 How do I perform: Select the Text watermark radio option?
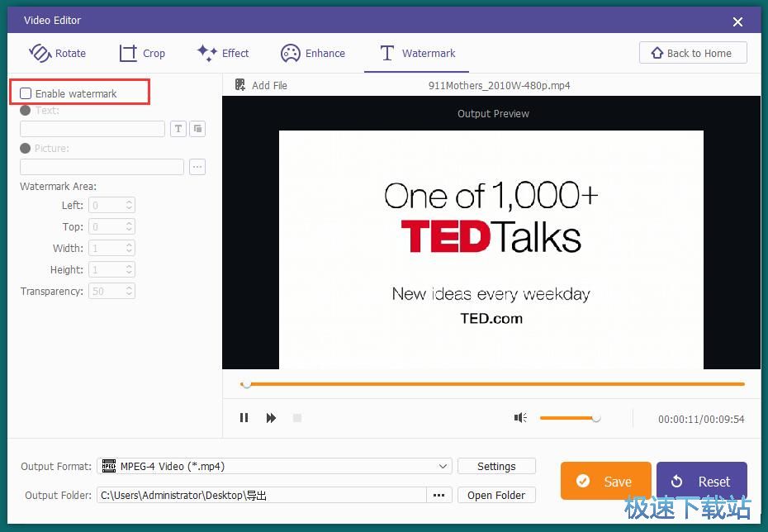tap(25, 111)
